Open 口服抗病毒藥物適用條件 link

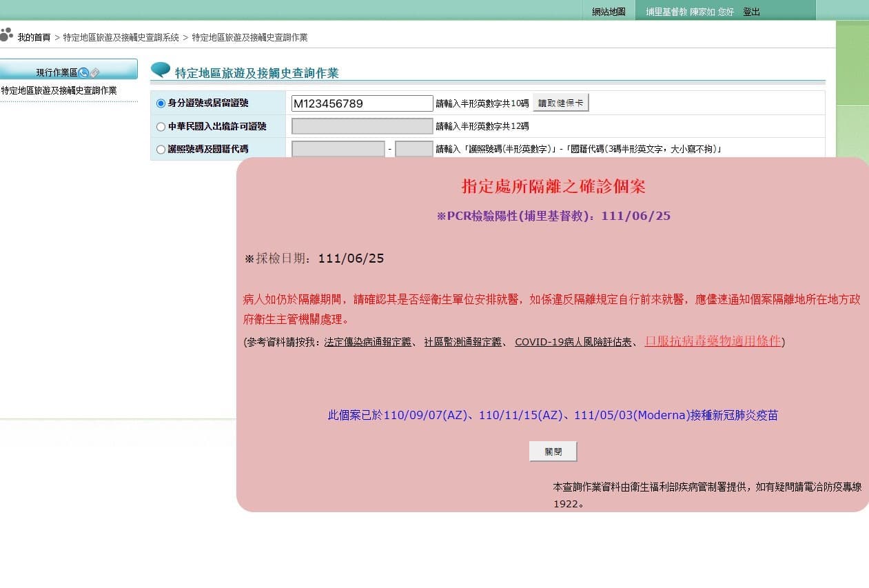pyautogui.click(x=713, y=341)
